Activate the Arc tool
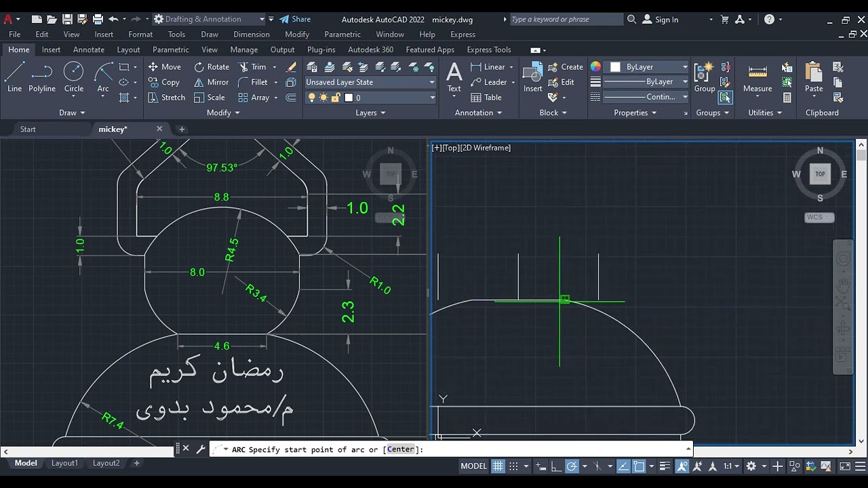 (103, 76)
